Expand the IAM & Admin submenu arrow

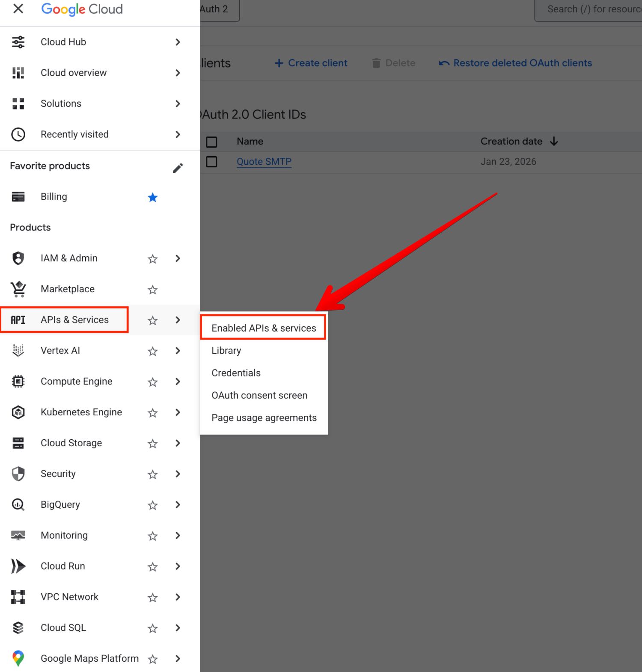(x=178, y=258)
